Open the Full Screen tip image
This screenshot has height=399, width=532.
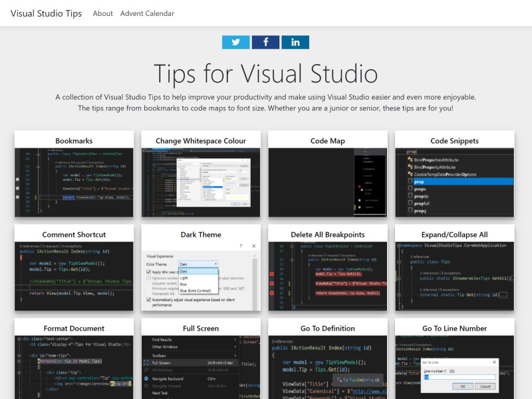point(201,367)
